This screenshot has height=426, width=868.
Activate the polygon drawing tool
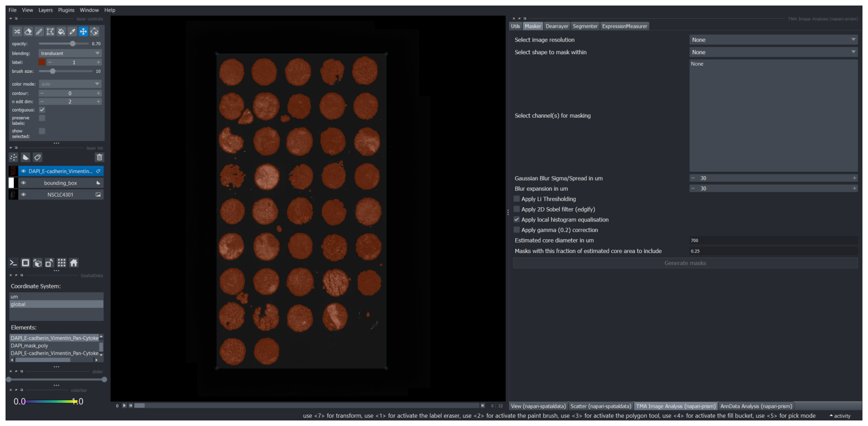click(50, 31)
